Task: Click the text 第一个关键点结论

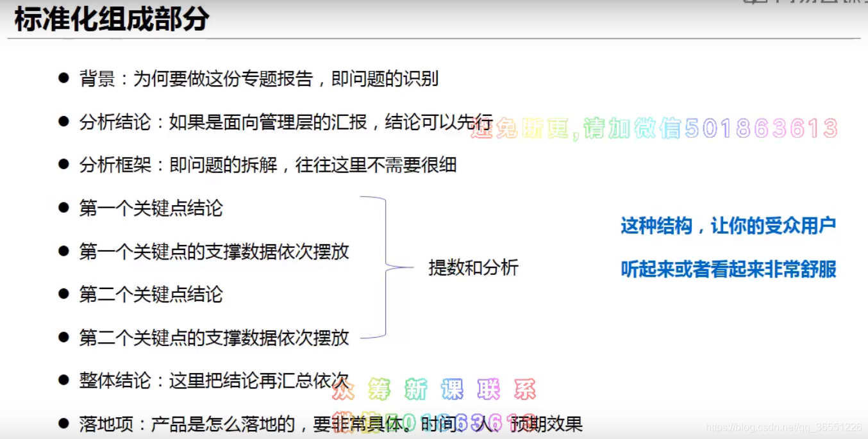Action: click(x=151, y=208)
